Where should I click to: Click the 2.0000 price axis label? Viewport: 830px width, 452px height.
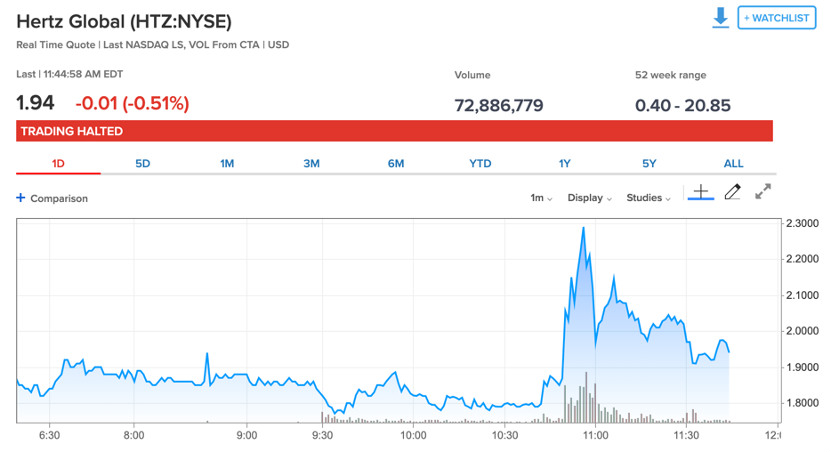coord(802,331)
